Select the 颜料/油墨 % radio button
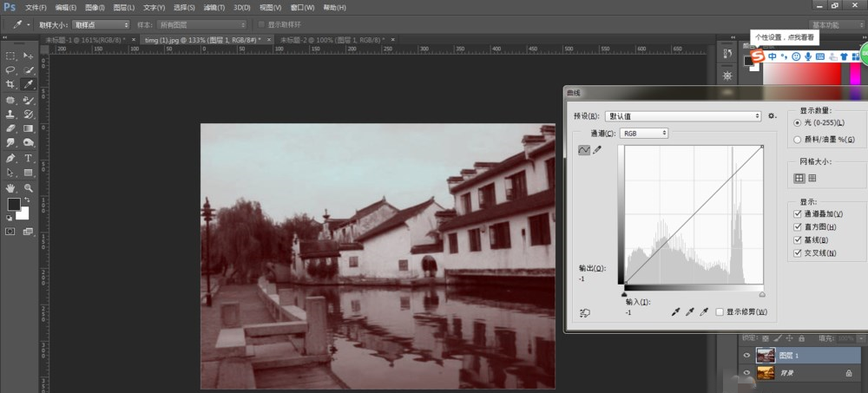The image size is (868, 393). coord(798,139)
